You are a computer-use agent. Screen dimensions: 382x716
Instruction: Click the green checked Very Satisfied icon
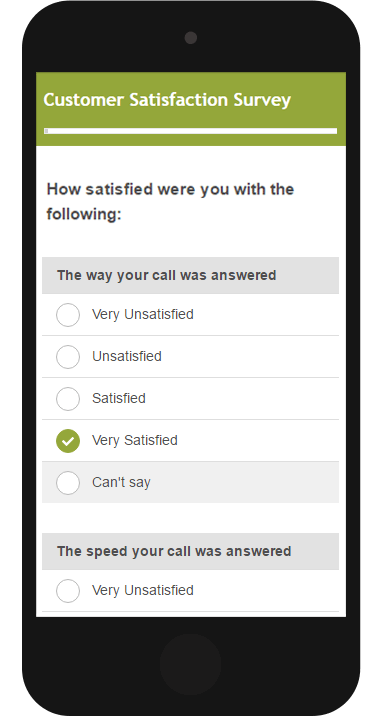click(68, 441)
